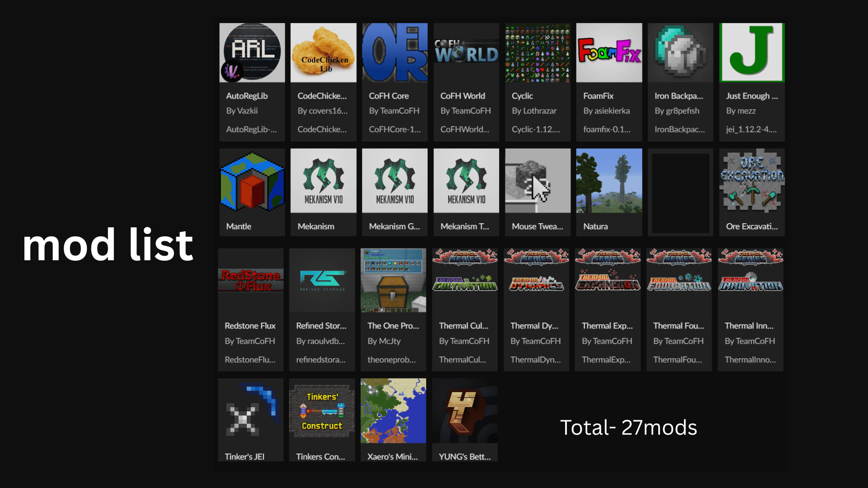Viewport: 868px width, 488px height.
Task: Open the Ore Excavation mod tile
Action: point(751,181)
